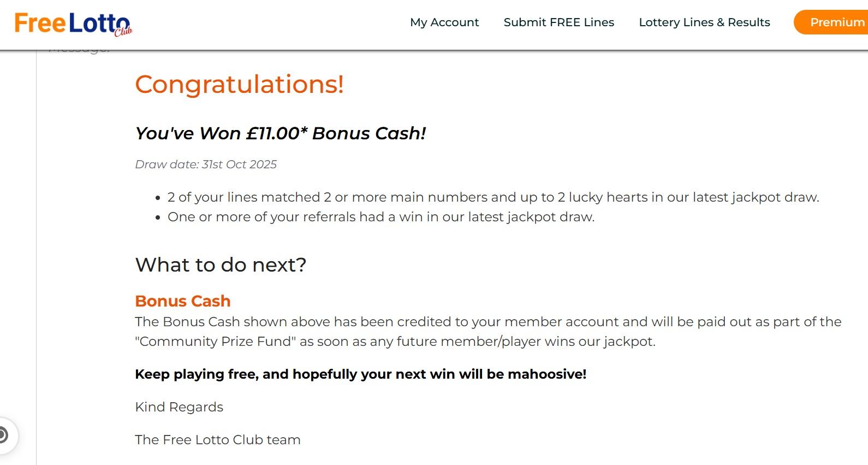
Task: Click the bullet about lines matching main numbers
Action: (x=493, y=197)
